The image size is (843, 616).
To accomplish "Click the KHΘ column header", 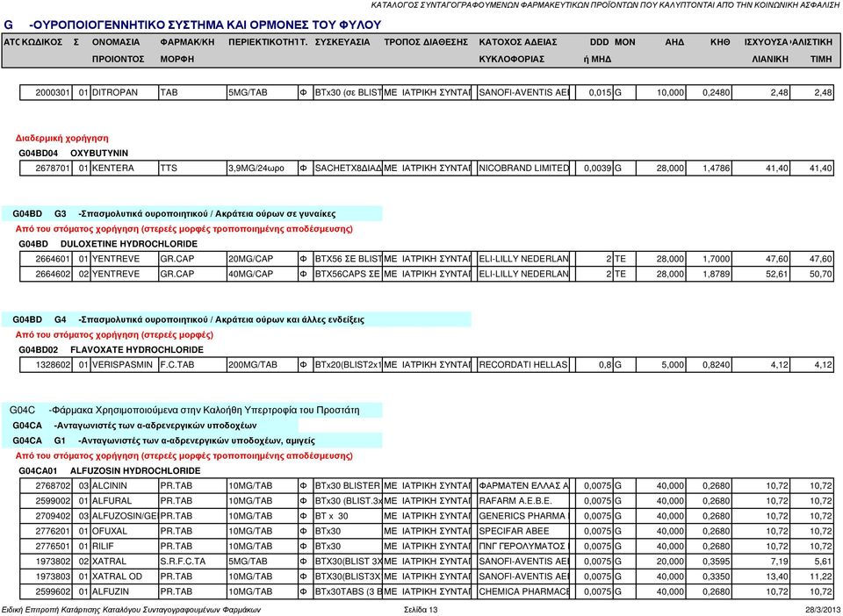I will click(x=720, y=42).
